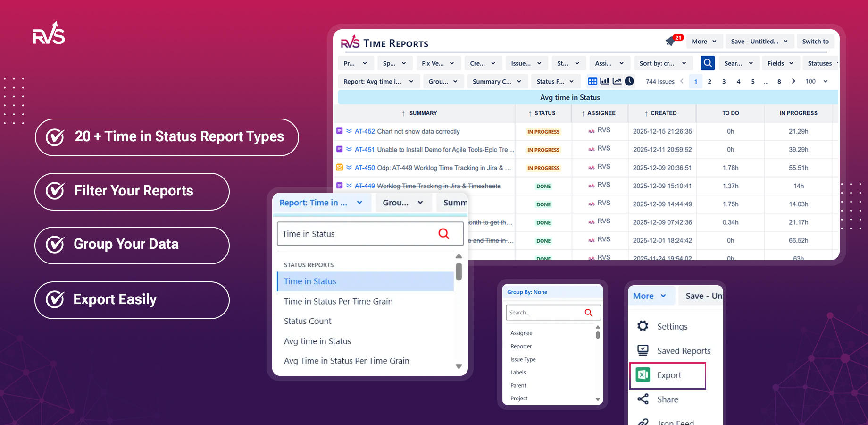Click the Share icon in the More menu

coord(643,399)
